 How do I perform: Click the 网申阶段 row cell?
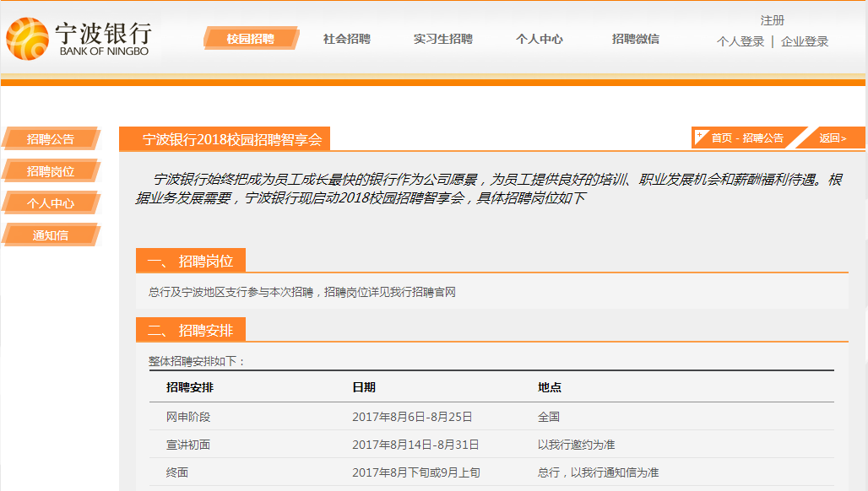[x=188, y=417]
